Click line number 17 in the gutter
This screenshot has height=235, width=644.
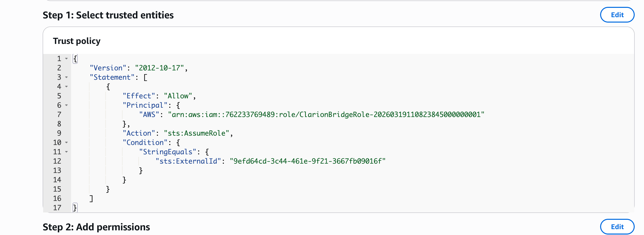pyautogui.click(x=57, y=208)
